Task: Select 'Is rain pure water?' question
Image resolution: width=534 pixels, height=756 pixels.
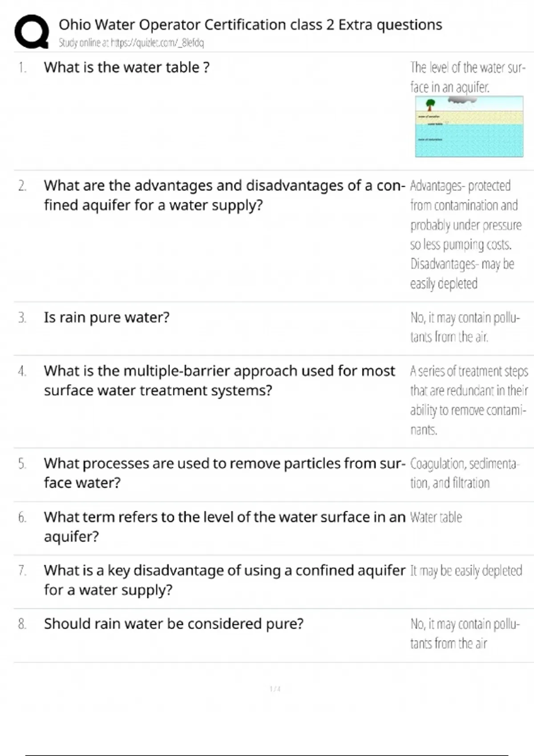Action: [106, 318]
